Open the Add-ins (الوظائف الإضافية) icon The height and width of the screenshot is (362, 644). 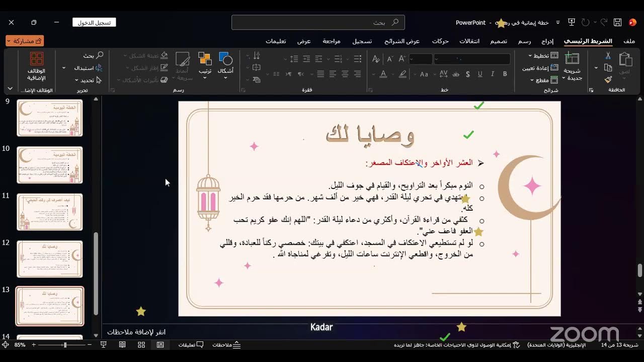[36, 66]
